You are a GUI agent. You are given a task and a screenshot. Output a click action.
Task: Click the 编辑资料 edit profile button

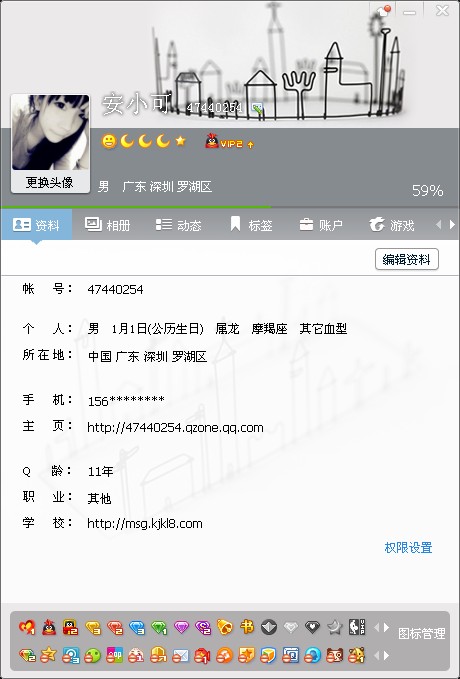(x=407, y=259)
